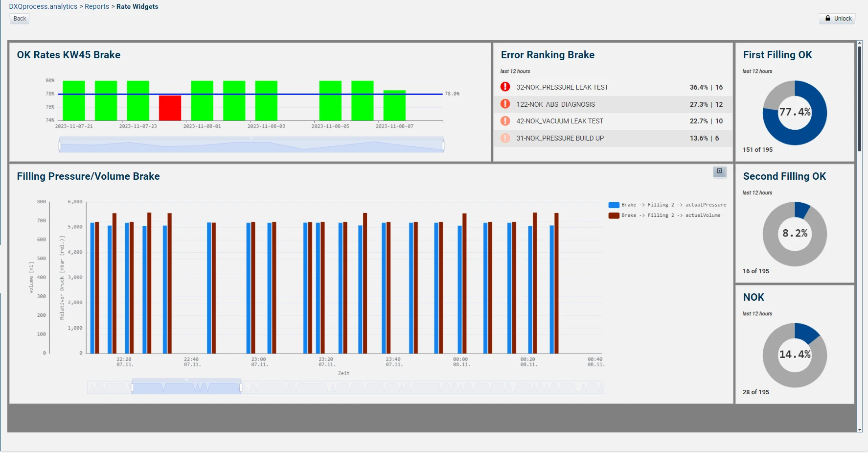Click the Unlock button
The width and height of the screenshot is (868, 453).
(x=837, y=19)
